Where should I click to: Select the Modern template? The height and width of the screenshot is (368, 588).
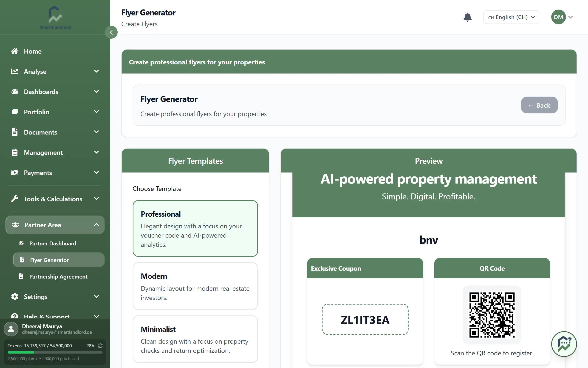point(195,286)
